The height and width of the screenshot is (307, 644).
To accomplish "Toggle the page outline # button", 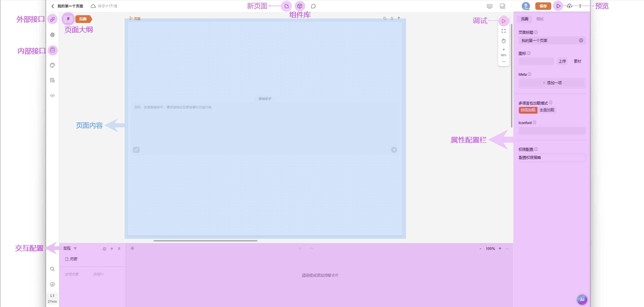I will [68, 19].
